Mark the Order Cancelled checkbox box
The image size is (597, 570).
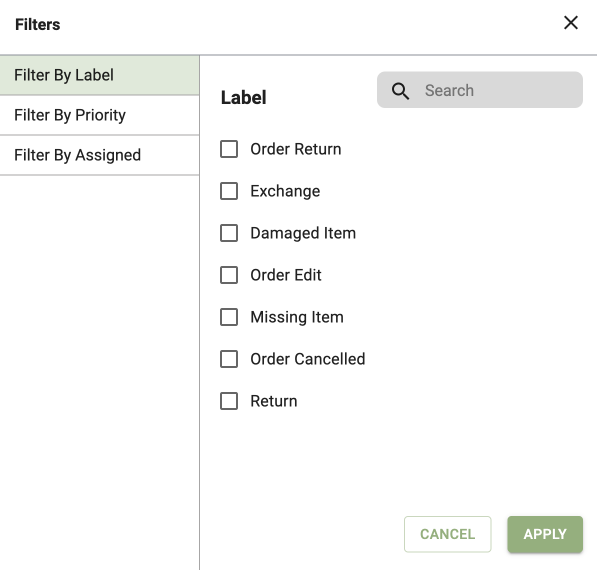[229, 359]
